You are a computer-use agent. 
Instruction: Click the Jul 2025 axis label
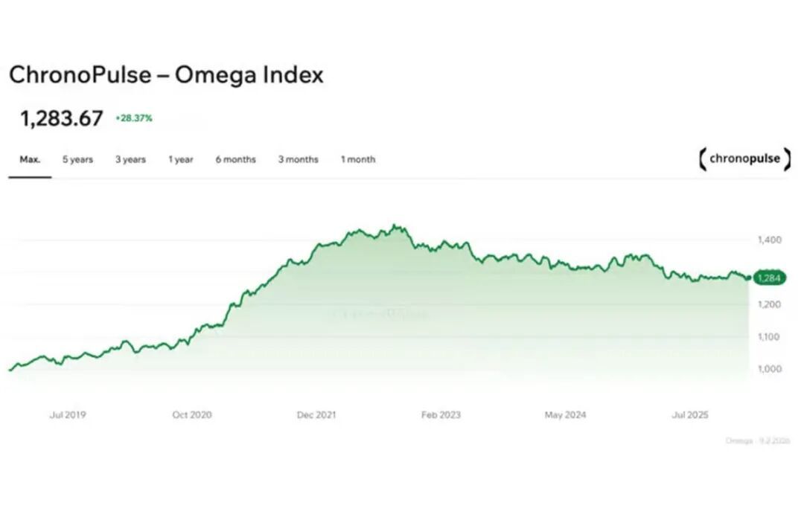689,414
